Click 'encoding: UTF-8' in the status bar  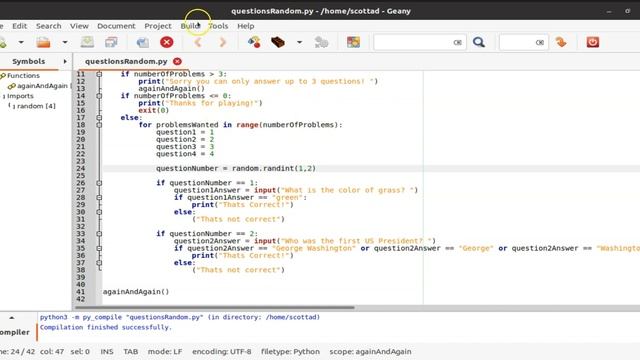coord(222,351)
